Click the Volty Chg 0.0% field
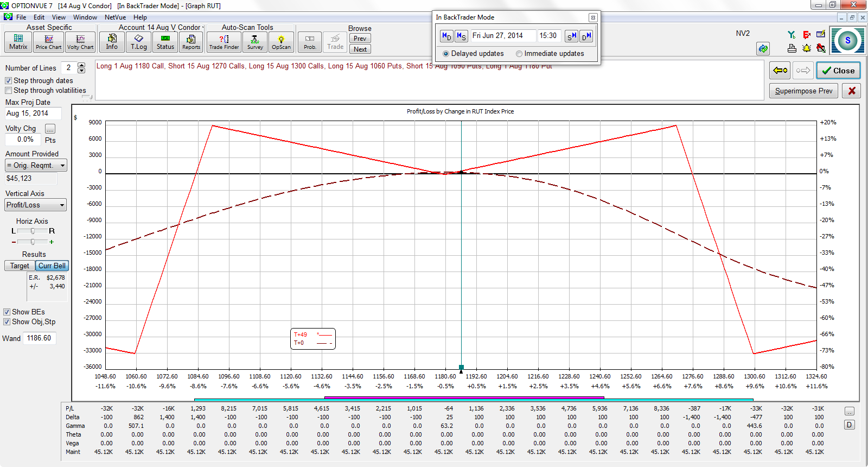 [x=23, y=140]
